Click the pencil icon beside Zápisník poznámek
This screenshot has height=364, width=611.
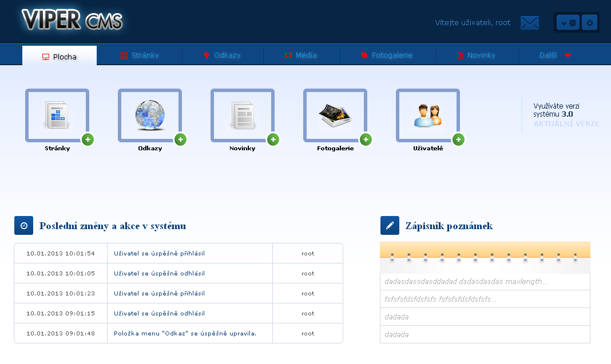pyautogui.click(x=390, y=226)
